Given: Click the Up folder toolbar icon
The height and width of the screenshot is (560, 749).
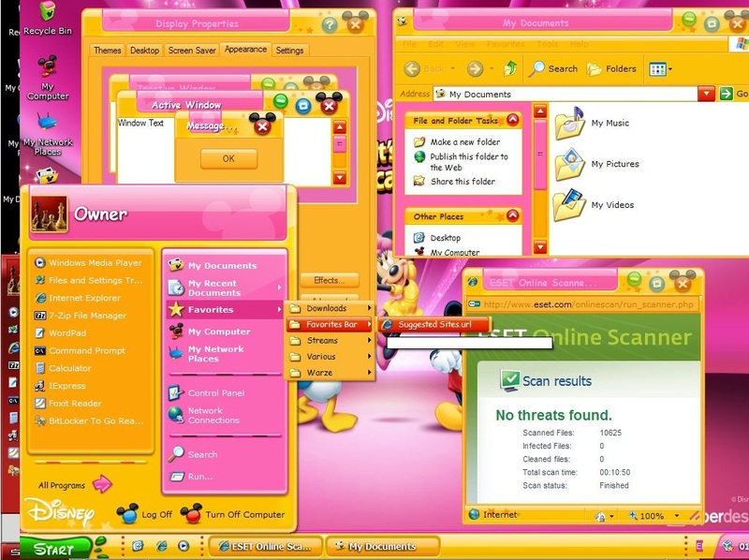Looking at the screenshot, I should coord(510,68).
